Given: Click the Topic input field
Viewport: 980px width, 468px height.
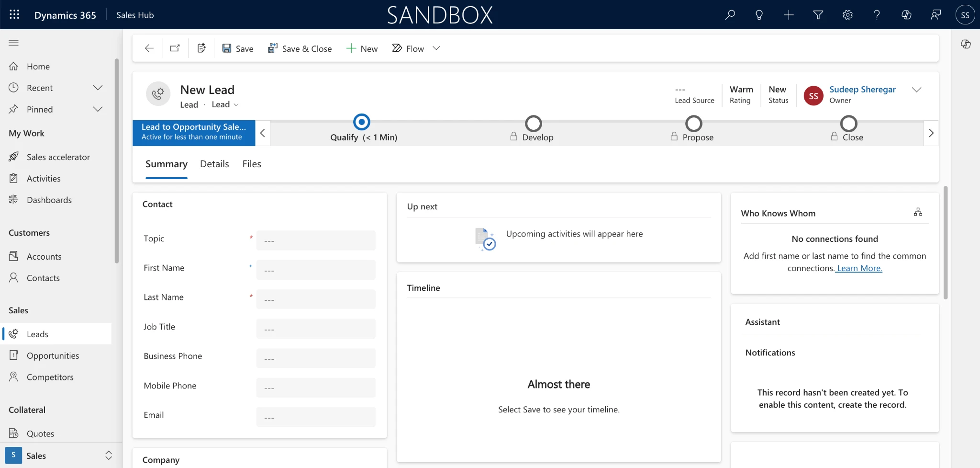Looking at the screenshot, I should click(316, 240).
